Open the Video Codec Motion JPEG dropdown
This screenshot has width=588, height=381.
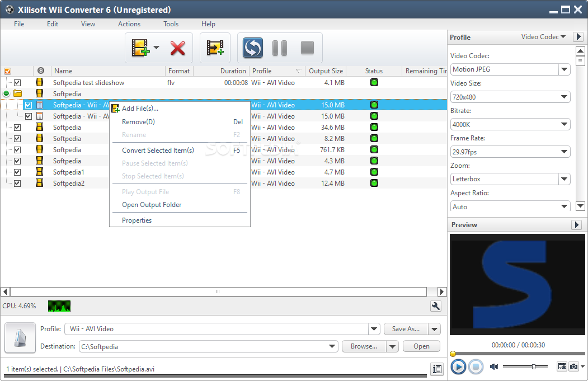(x=564, y=69)
